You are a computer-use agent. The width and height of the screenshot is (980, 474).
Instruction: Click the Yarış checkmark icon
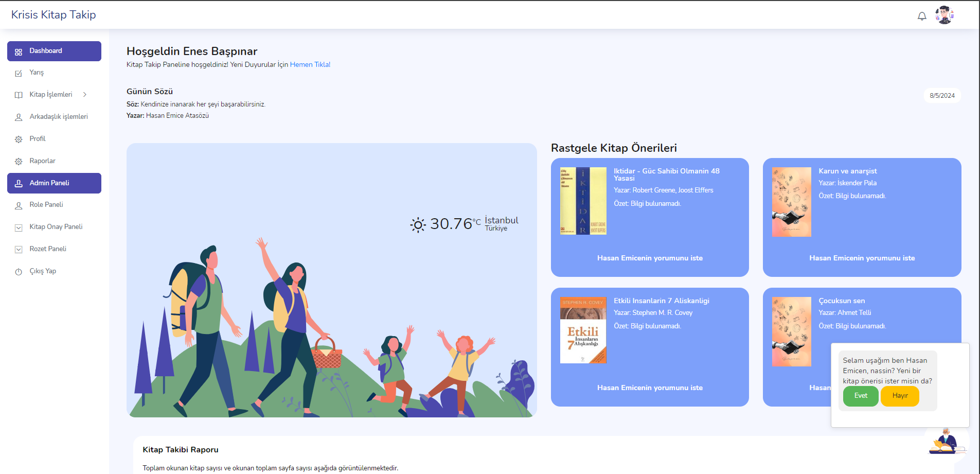click(19, 73)
